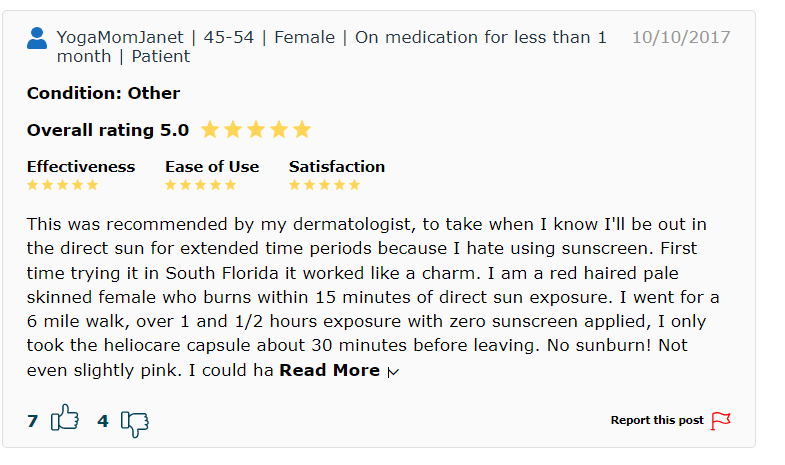Screen dimensions: 785x465
Task: Click the Satisfaction label
Action: (x=337, y=167)
